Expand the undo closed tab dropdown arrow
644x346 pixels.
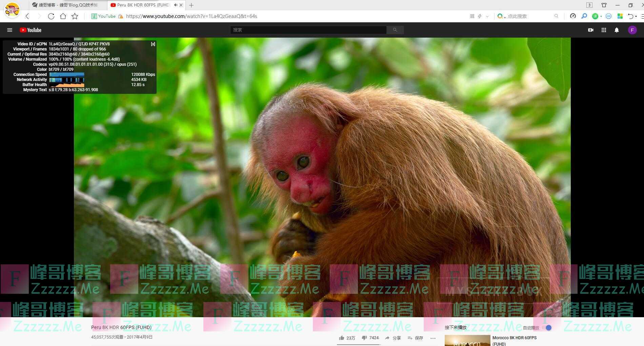636,16
